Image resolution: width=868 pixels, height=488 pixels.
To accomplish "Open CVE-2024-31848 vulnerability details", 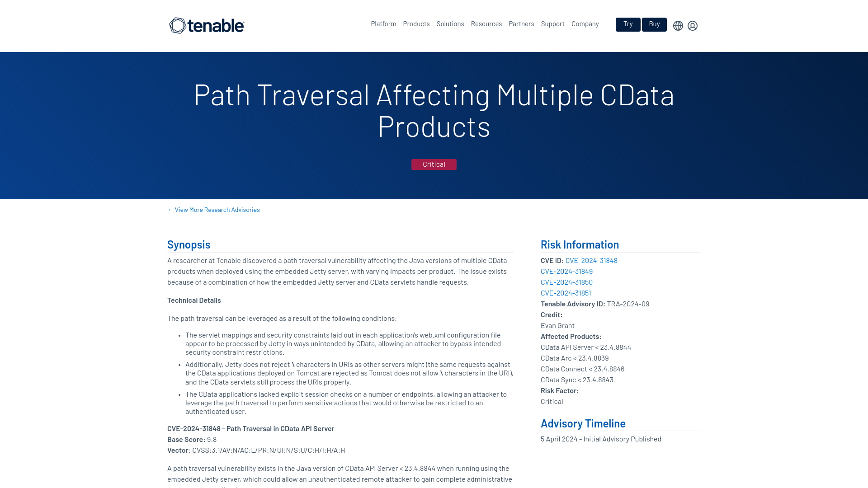I will [x=591, y=260].
